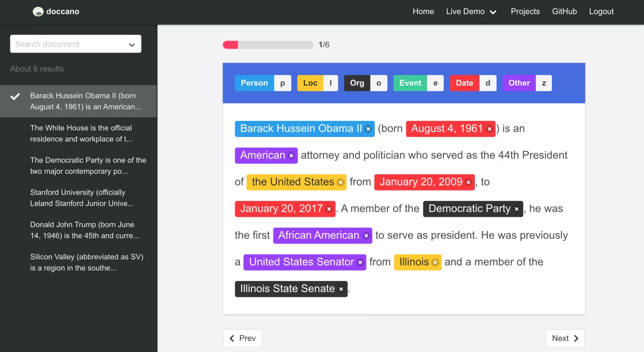Click the 'z' shortcut key for Other
The width and height of the screenshot is (644, 352).
544,83
